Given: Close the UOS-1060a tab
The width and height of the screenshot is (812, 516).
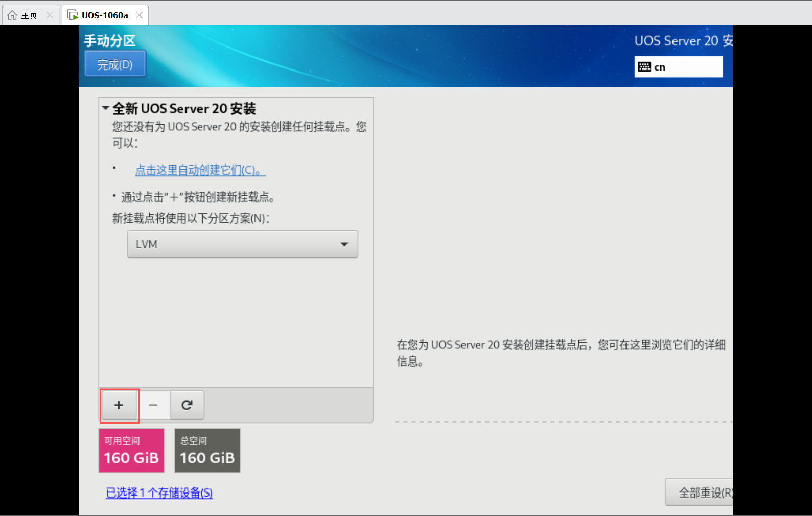Looking at the screenshot, I should pos(139,15).
